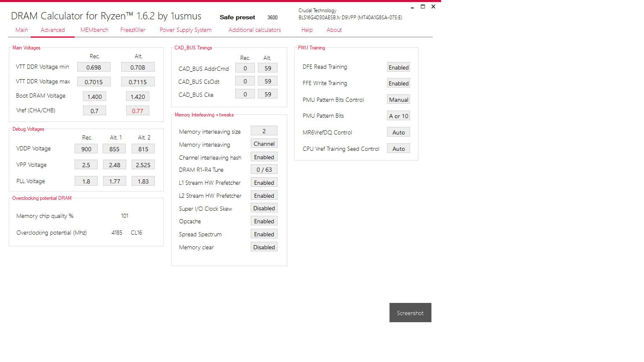Open the FreezKiller tab

coord(133,30)
